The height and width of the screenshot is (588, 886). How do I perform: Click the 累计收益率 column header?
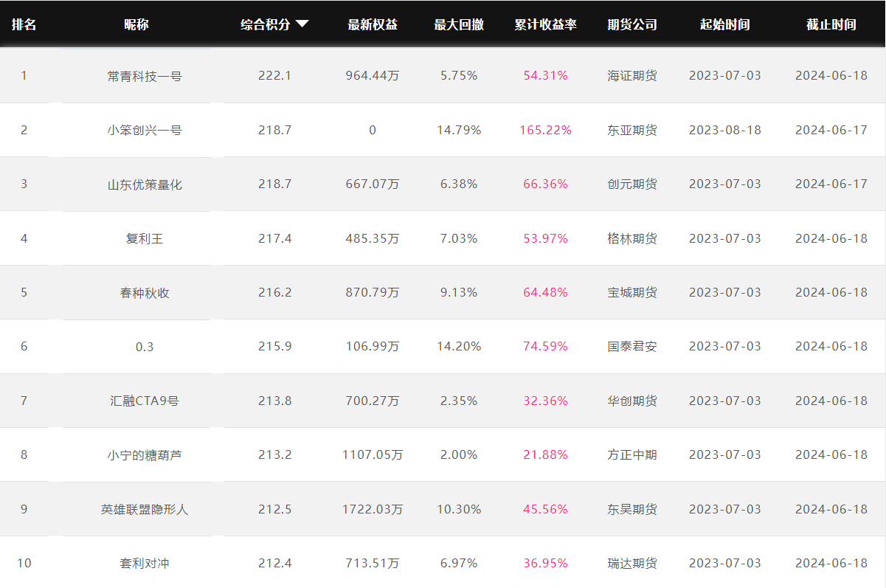pos(546,24)
